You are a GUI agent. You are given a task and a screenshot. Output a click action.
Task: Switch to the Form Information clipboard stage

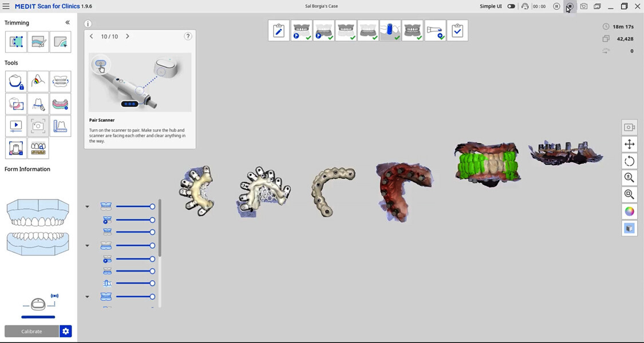point(279,30)
